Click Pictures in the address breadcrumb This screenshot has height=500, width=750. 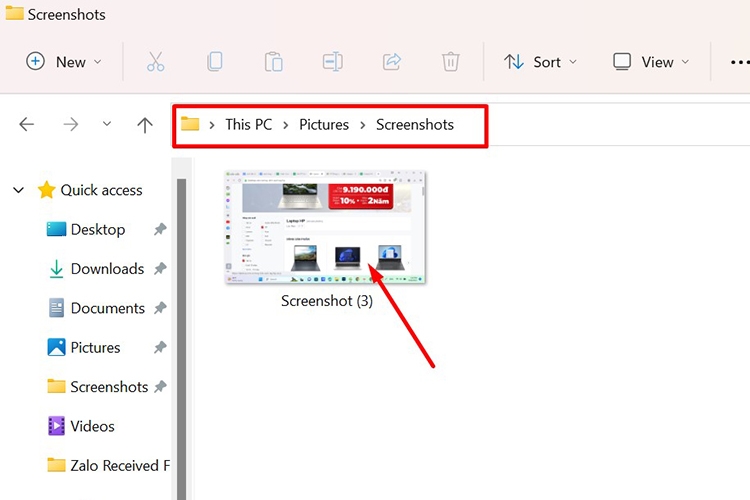tap(324, 124)
